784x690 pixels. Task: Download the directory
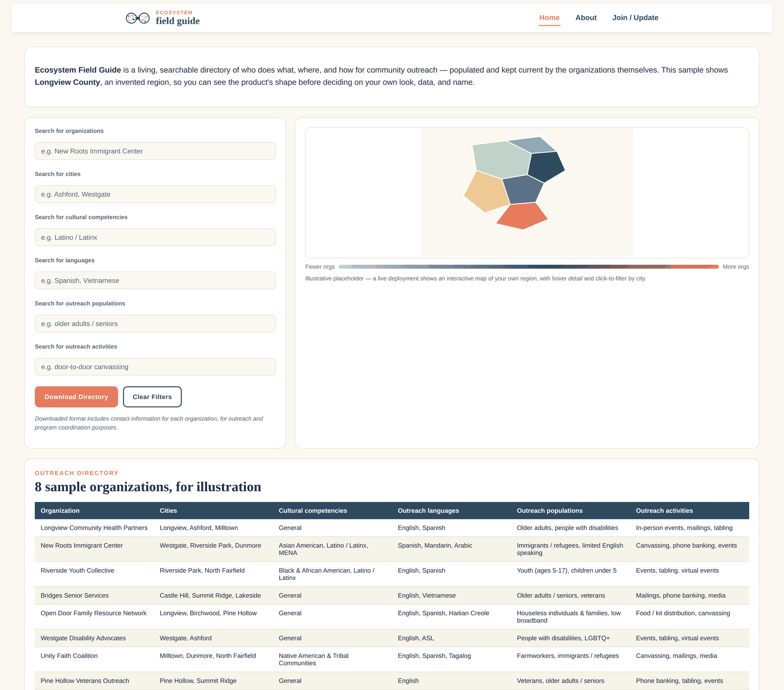pyautogui.click(x=76, y=397)
